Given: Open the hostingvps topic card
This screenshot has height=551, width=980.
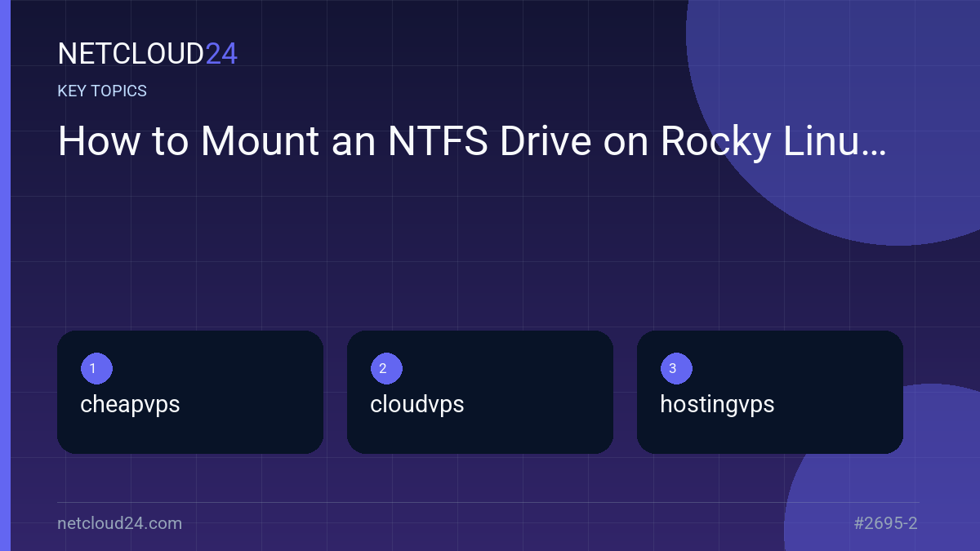Looking at the screenshot, I should 770,392.
